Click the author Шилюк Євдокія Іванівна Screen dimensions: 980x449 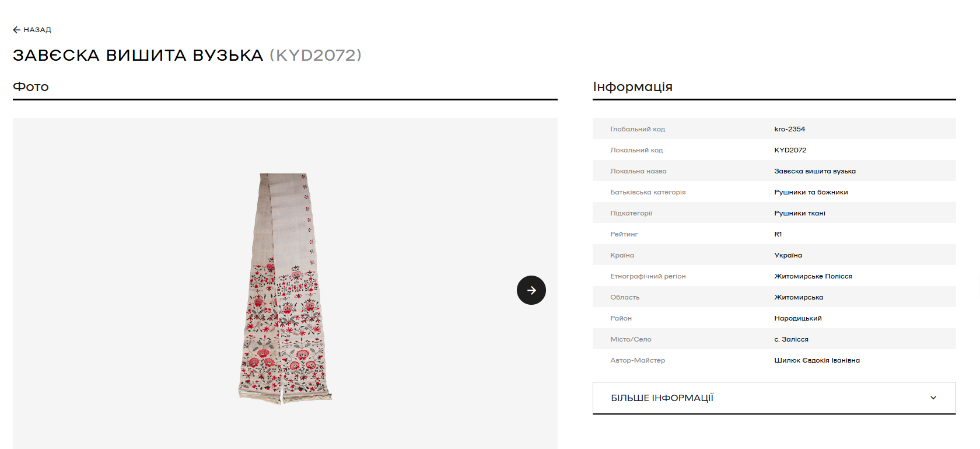point(817,360)
